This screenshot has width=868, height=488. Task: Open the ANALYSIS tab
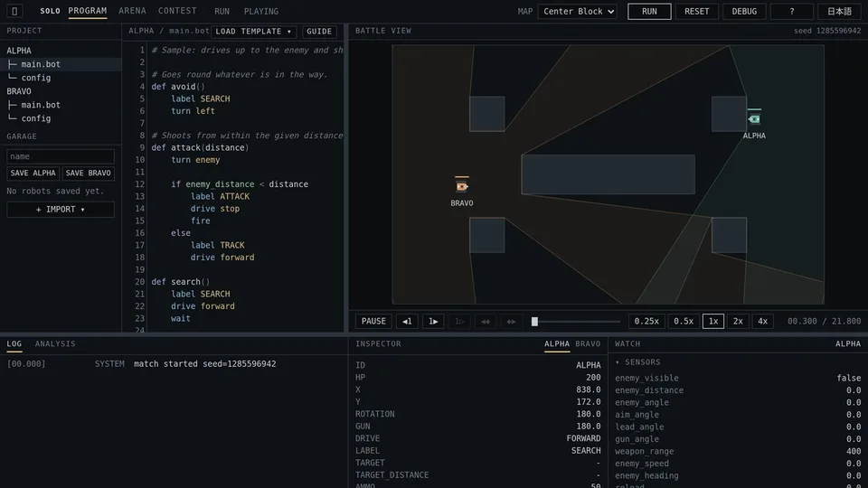55,344
